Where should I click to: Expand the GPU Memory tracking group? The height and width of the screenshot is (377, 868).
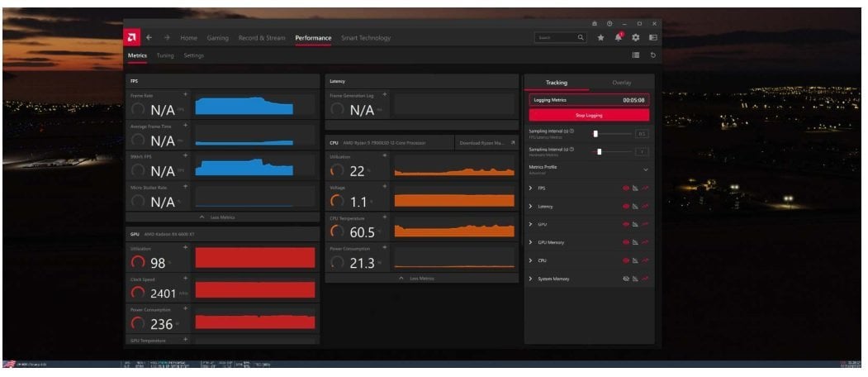(531, 242)
